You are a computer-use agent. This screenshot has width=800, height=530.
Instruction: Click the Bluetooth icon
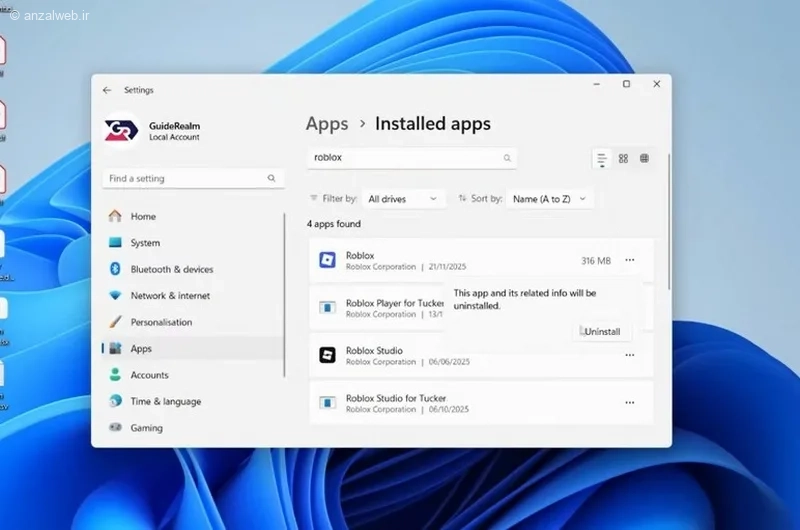point(115,269)
